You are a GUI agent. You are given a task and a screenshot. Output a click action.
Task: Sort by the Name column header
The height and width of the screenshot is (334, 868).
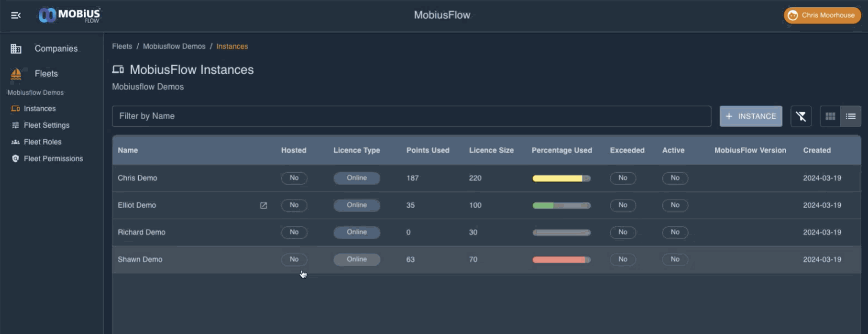pos(128,150)
